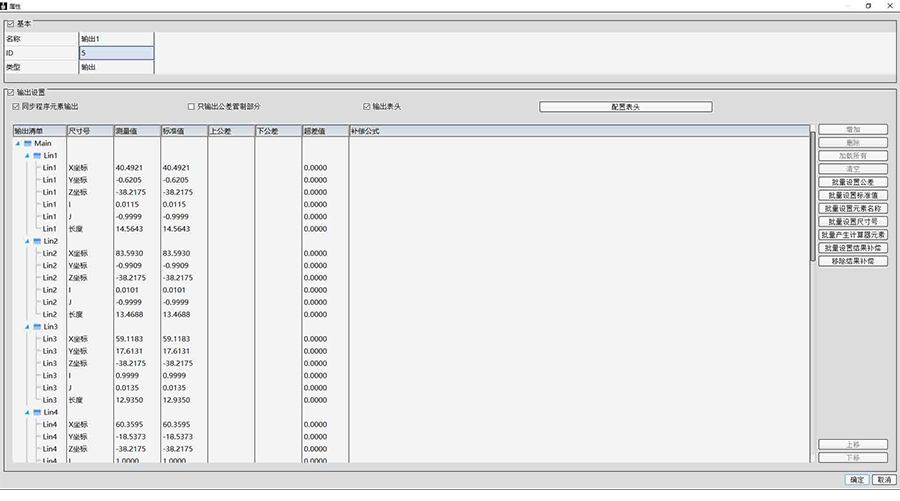Viewport: 900px width, 501px height.
Task: Click the 测量值 column header
Action: pos(137,131)
